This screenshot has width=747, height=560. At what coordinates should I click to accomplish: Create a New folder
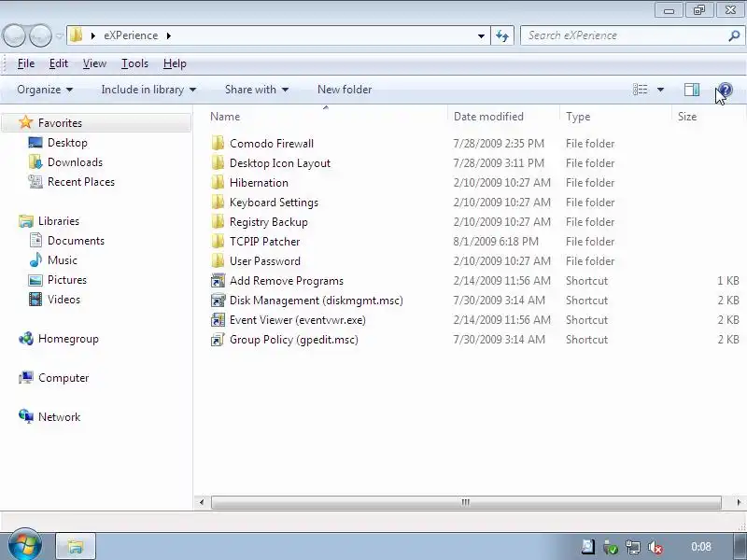tap(345, 90)
